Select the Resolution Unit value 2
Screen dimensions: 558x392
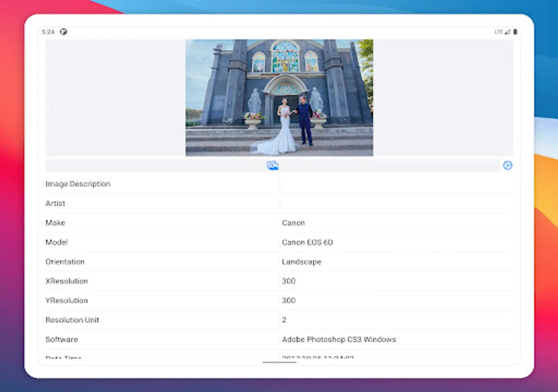pyautogui.click(x=284, y=320)
